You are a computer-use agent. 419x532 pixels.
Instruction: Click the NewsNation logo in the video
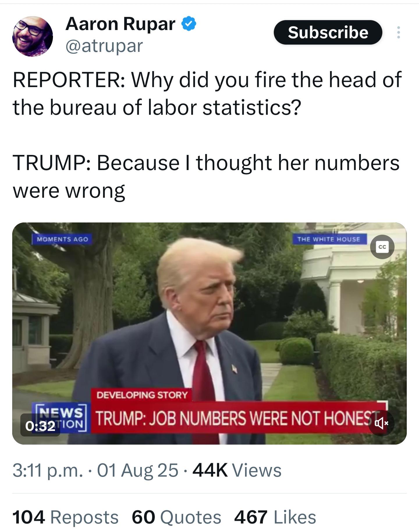click(60, 418)
